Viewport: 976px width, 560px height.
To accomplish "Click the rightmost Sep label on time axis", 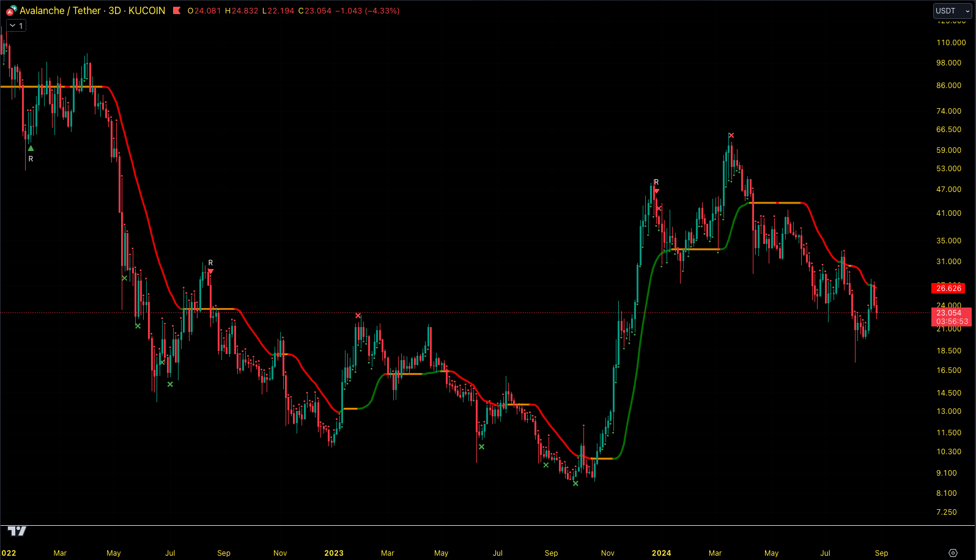I will click(x=881, y=553).
